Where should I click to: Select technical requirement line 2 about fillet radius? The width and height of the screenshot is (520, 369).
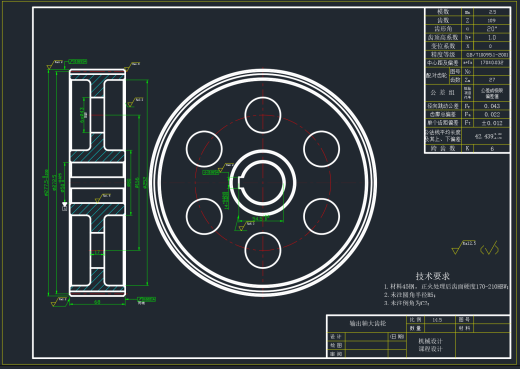(410, 295)
